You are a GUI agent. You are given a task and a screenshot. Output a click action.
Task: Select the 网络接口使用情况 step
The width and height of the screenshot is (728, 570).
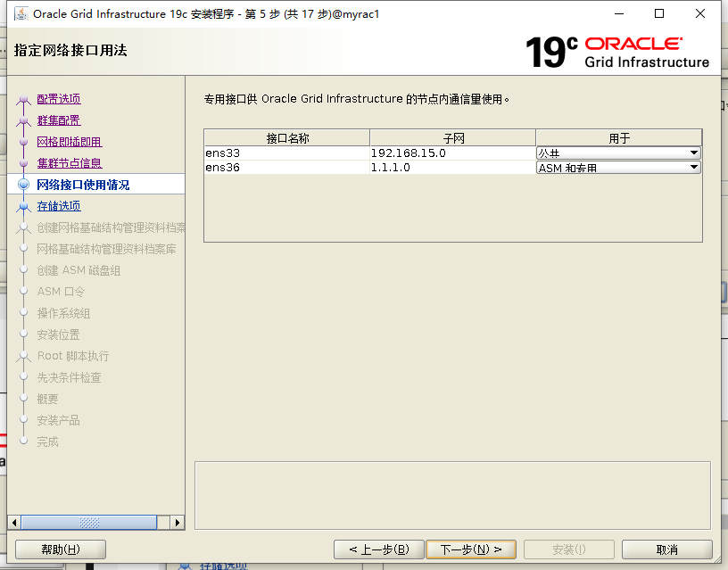(x=83, y=185)
